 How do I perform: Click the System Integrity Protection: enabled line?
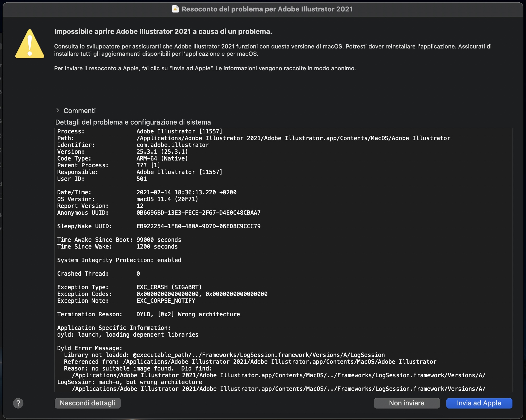(119, 260)
